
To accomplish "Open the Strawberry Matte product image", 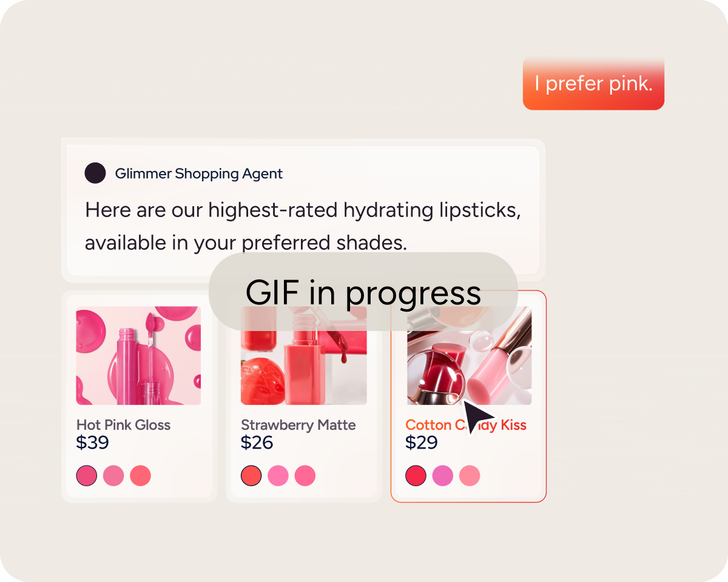I will (x=303, y=355).
